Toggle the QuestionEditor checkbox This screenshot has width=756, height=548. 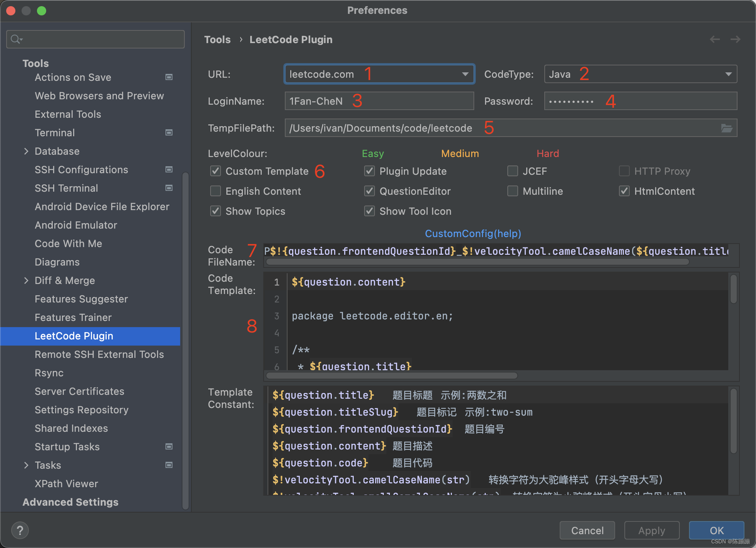click(x=370, y=191)
